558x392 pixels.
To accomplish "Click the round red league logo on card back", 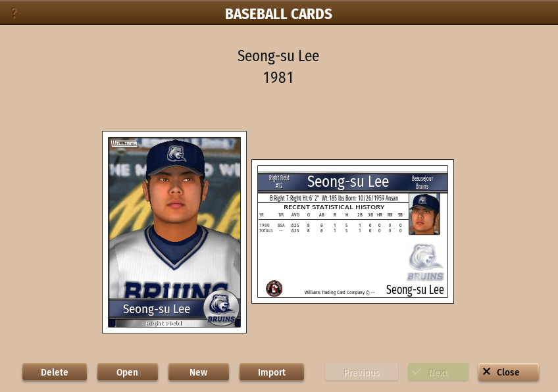I will pyautogui.click(x=274, y=289).
